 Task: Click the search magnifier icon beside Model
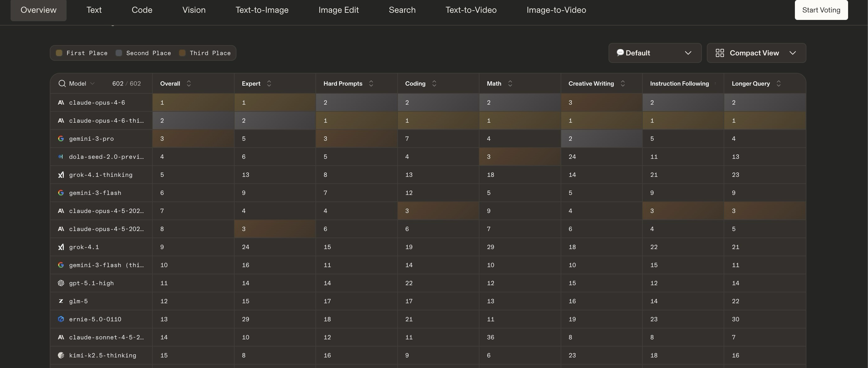62,83
